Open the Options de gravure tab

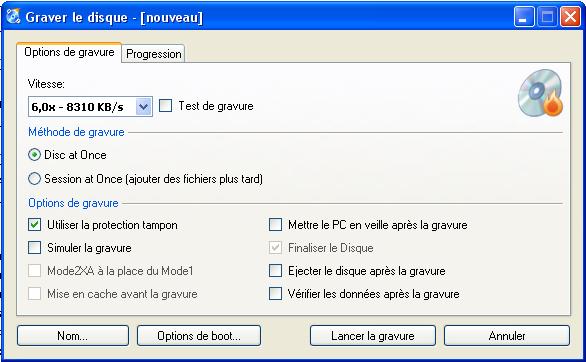pos(69,52)
